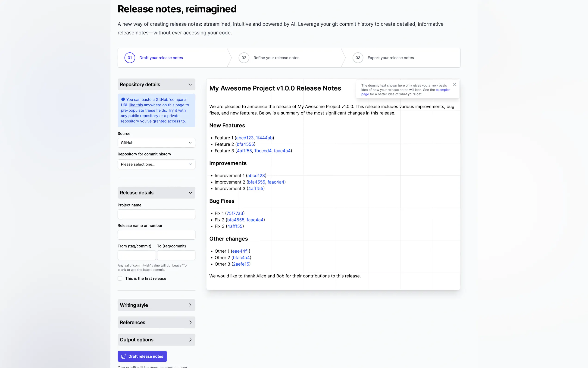Collapse the Release details section

pyautogui.click(x=190, y=193)
